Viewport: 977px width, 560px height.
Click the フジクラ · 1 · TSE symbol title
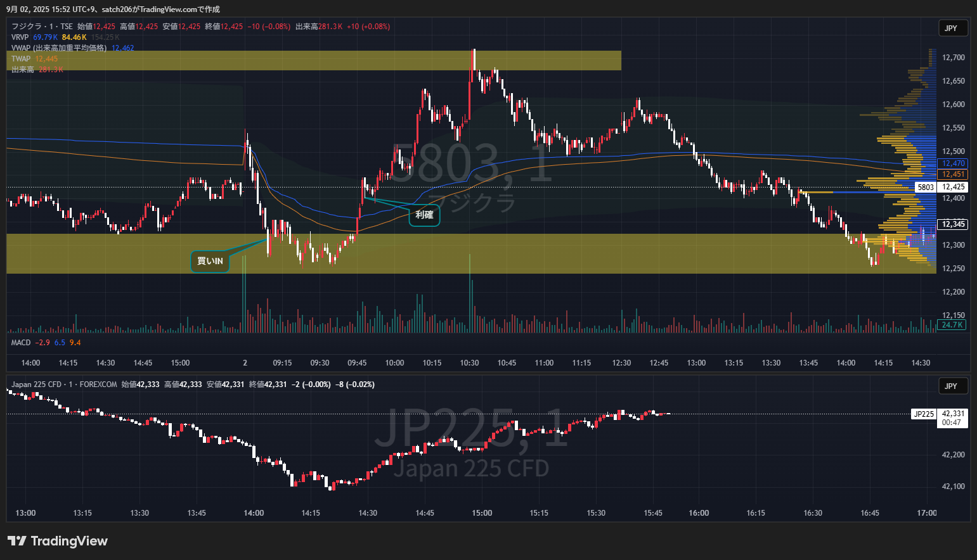(x=42, y=27)
